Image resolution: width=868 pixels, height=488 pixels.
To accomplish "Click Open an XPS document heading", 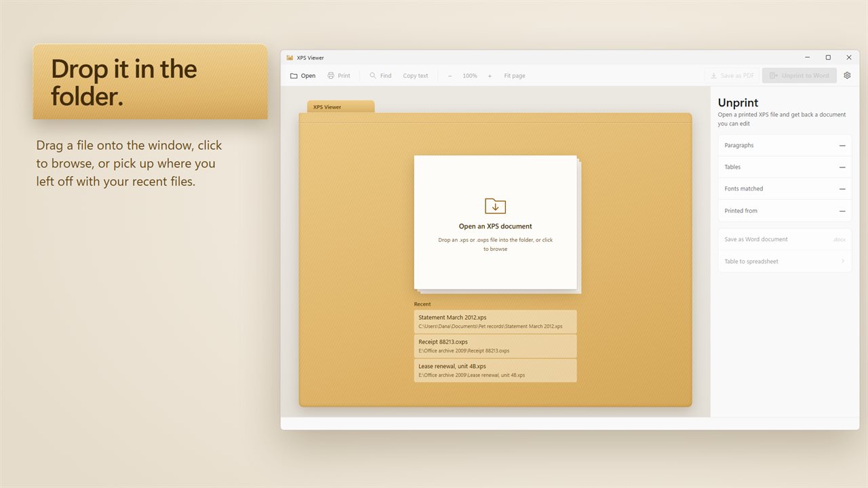I will point(496,226).
